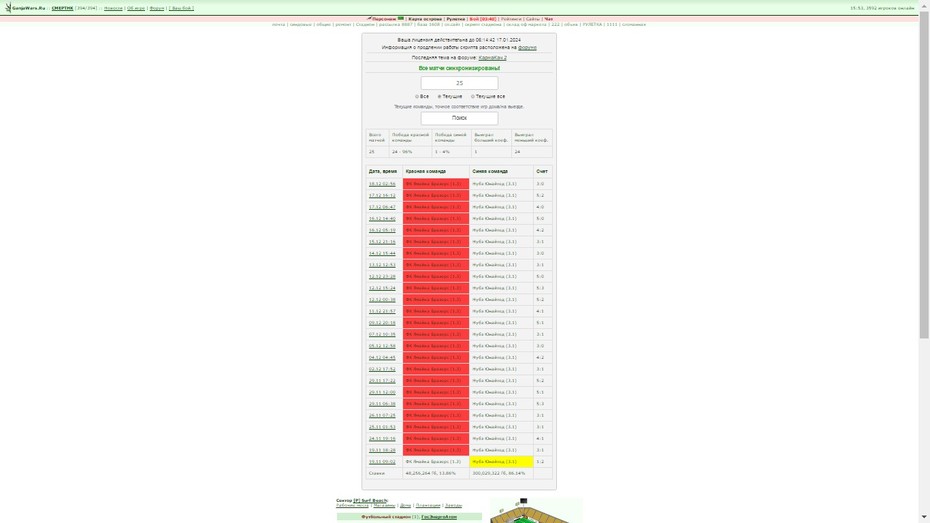Screen dimensions: 930x523
Task: Click the Дата, время column header
Action: coord(383,171)
